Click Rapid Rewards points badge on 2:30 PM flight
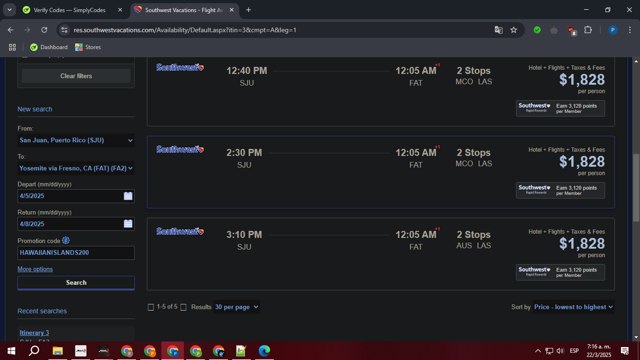 click(x=560, y=191)
